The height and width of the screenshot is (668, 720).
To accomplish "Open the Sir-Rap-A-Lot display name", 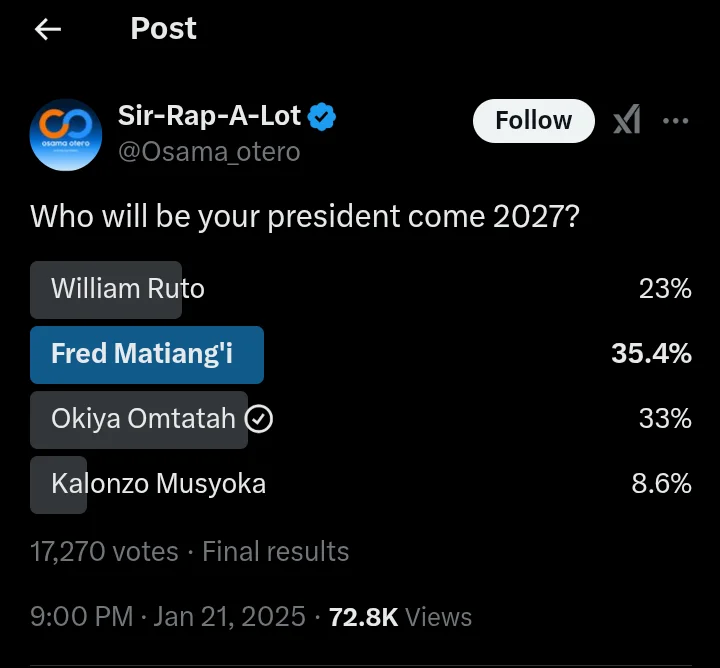I will click(x=209, y=115).
